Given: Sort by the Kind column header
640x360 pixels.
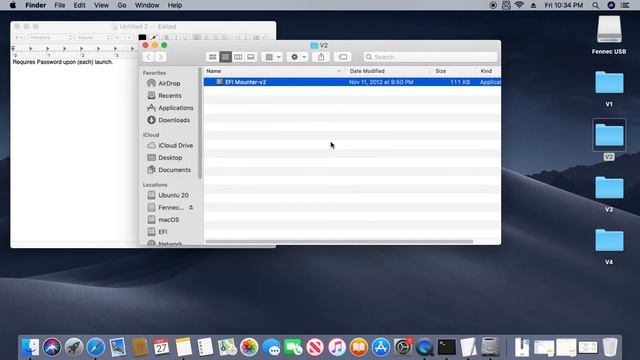Looking at the screenshot, I should 489,71.
